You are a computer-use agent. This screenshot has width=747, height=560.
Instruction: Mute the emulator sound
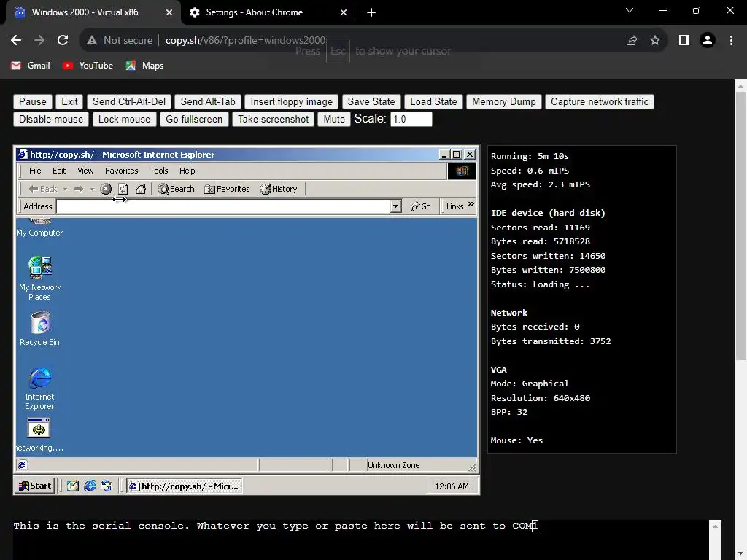334,119
